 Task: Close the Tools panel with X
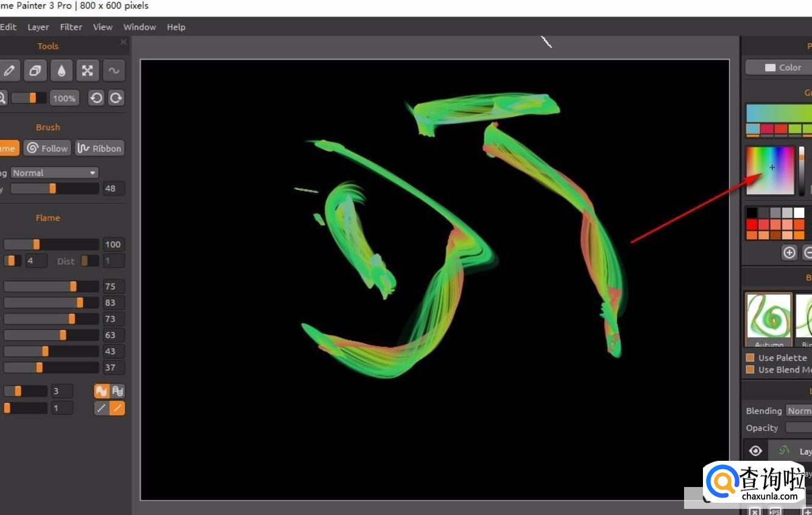point(124,42)
